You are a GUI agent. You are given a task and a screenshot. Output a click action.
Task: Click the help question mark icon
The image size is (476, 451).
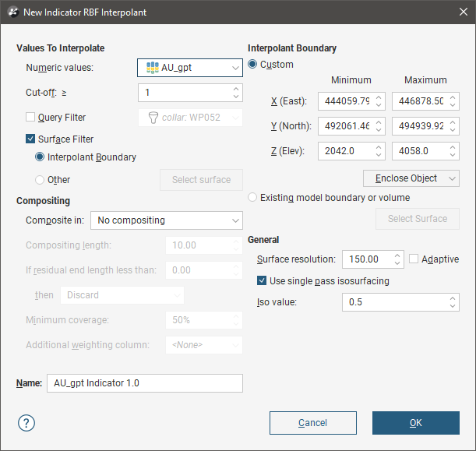[26, 423]
